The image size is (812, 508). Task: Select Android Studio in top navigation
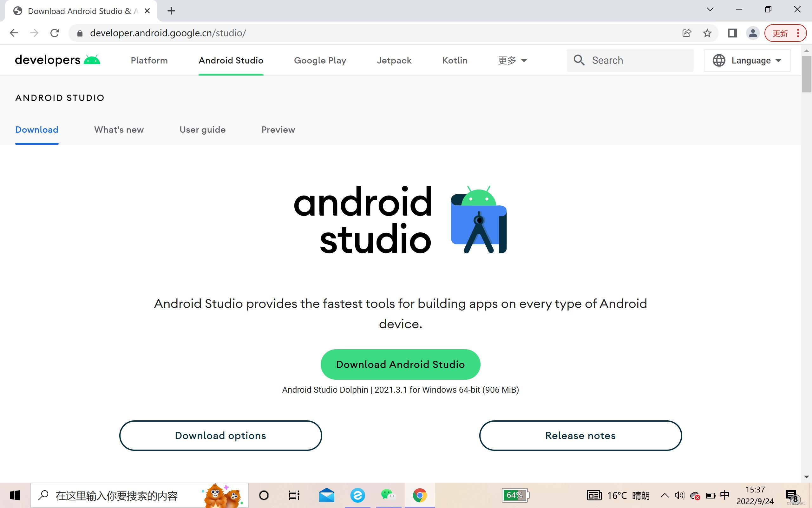tap(231, 60)
